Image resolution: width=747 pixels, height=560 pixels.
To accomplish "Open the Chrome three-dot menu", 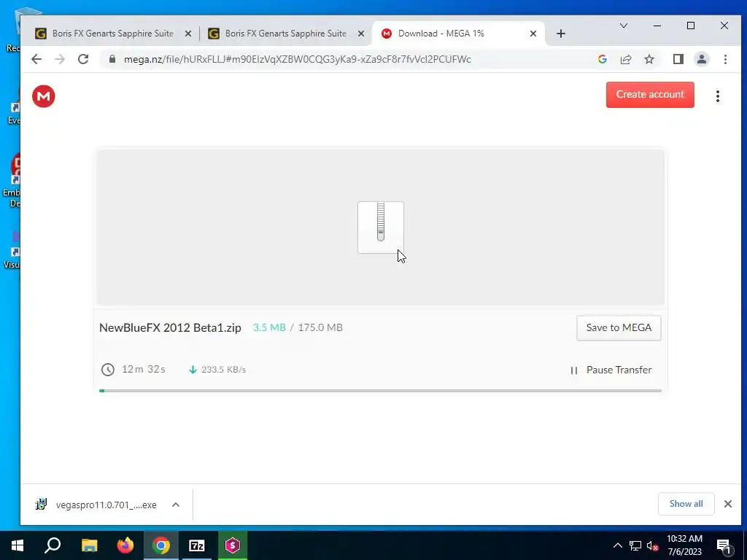I will coord(725,59).
